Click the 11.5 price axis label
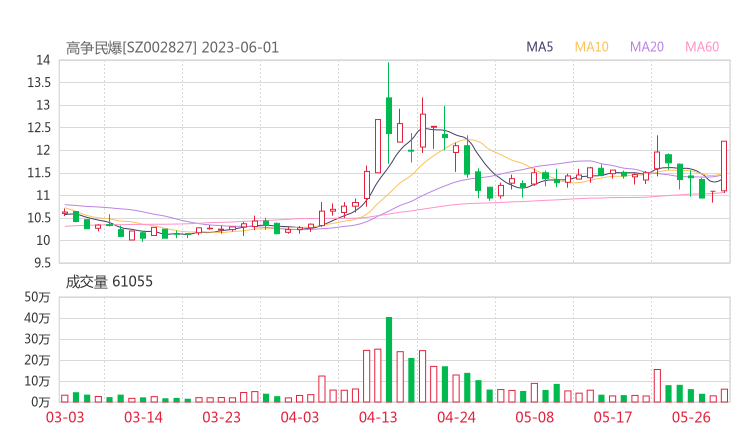The image size is (740, 440). [39, 173]
